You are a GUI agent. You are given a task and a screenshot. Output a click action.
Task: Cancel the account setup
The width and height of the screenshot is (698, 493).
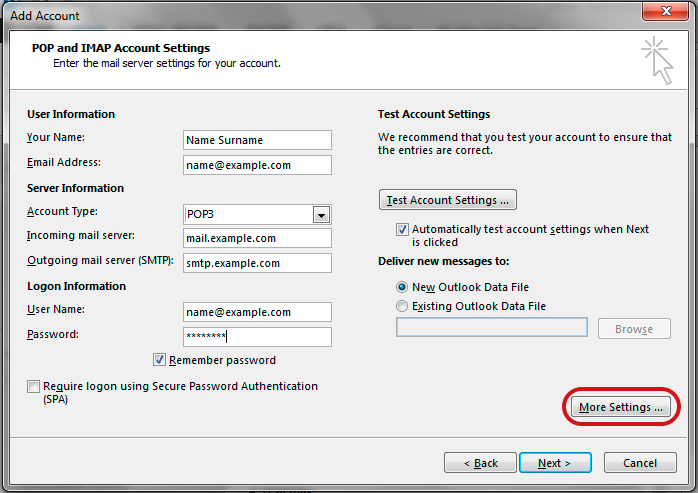coord(639,463)
